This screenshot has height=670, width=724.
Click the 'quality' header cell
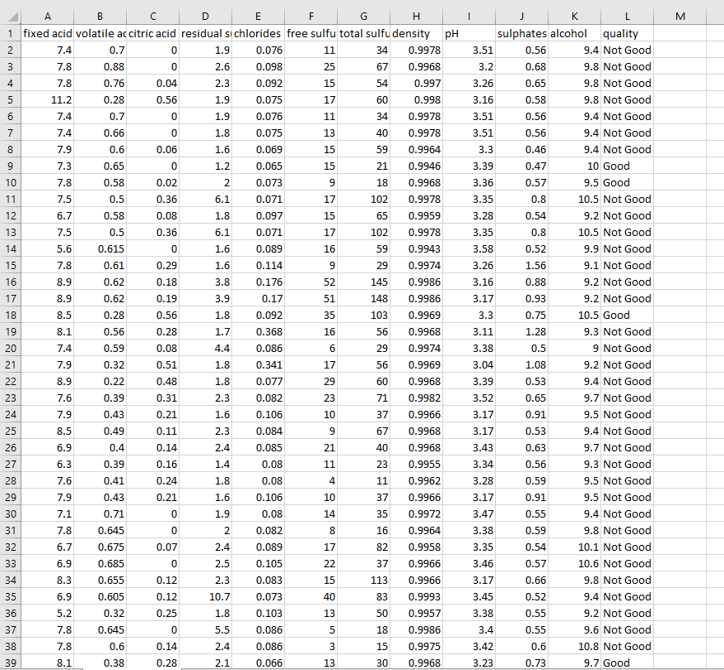(x=627, y=34)
